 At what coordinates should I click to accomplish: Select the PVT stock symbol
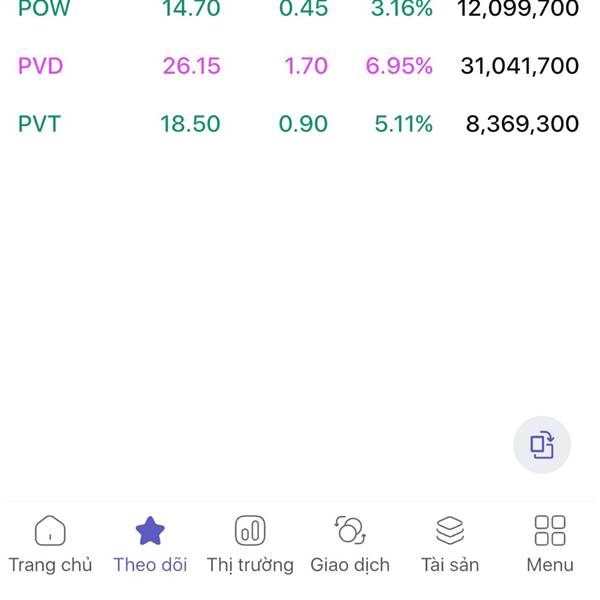[39, 124]
